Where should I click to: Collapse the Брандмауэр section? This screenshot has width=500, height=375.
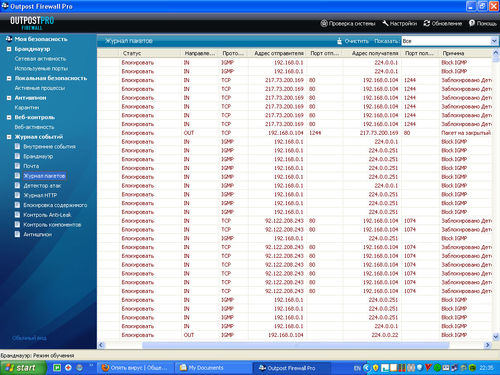click(9, 49)
